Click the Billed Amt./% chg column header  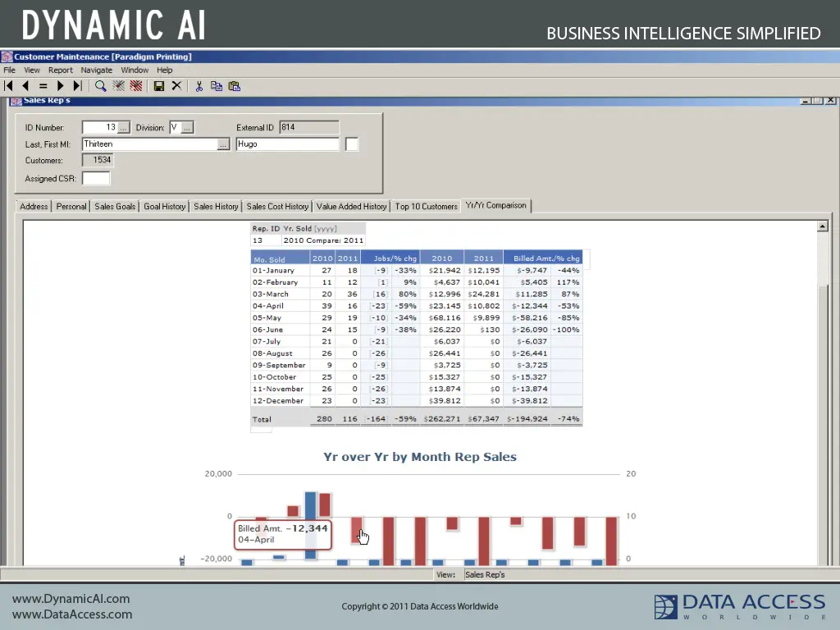pos(543,258)
